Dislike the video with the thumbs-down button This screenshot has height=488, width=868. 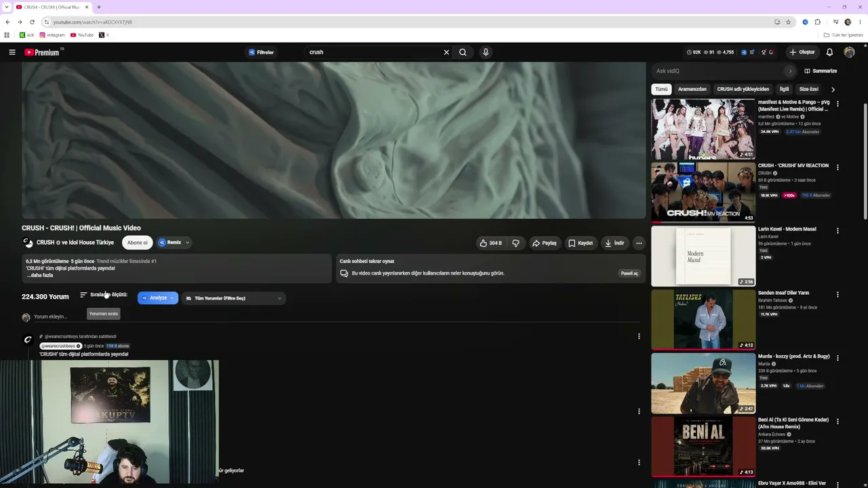(515, 243)
